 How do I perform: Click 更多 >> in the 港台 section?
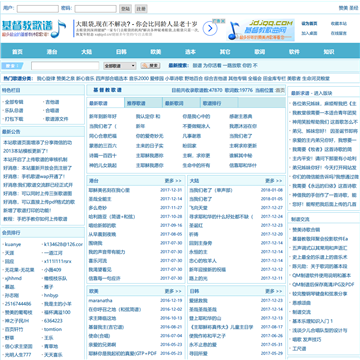173,181
